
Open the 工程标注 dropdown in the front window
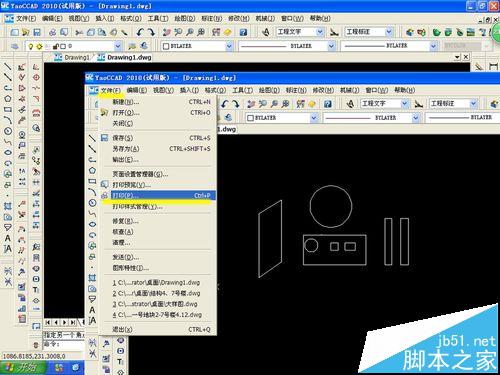[x=473, y=104]
